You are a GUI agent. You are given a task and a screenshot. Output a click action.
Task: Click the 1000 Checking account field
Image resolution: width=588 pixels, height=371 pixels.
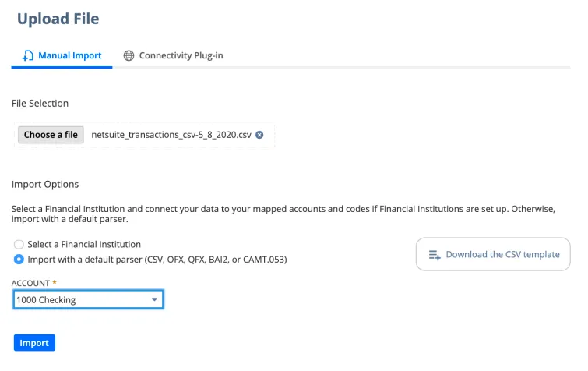point(88,300)
